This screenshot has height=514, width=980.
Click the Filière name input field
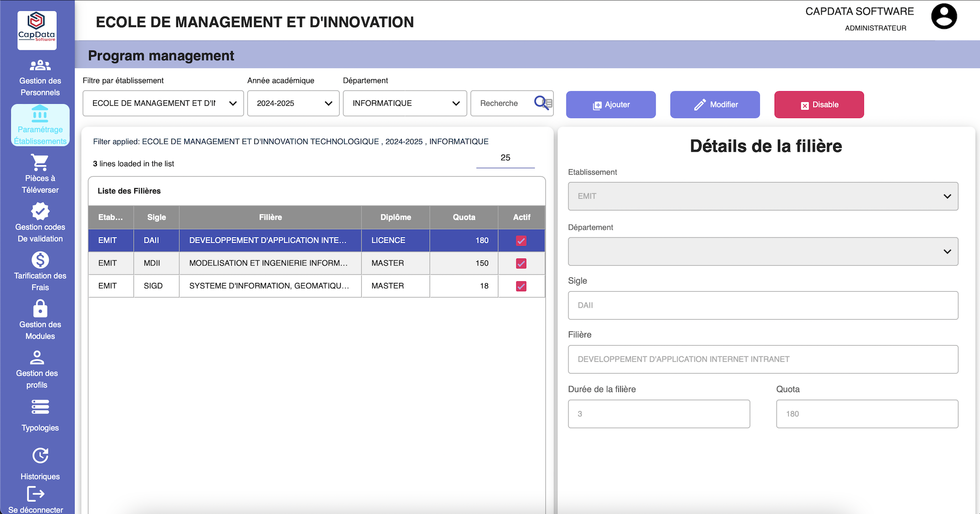[763, 359]
